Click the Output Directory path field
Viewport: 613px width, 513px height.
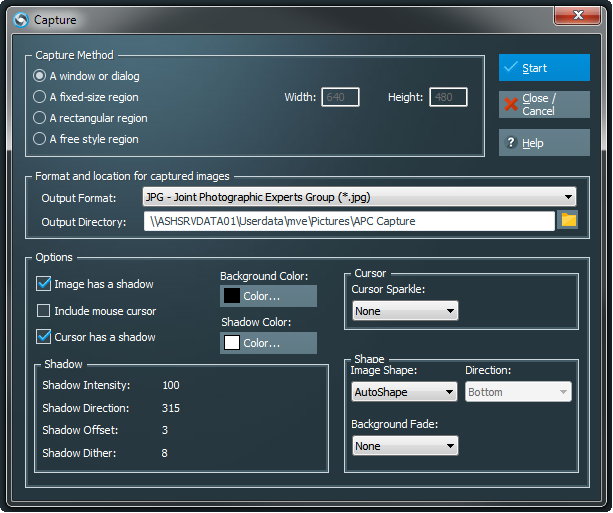348,221
